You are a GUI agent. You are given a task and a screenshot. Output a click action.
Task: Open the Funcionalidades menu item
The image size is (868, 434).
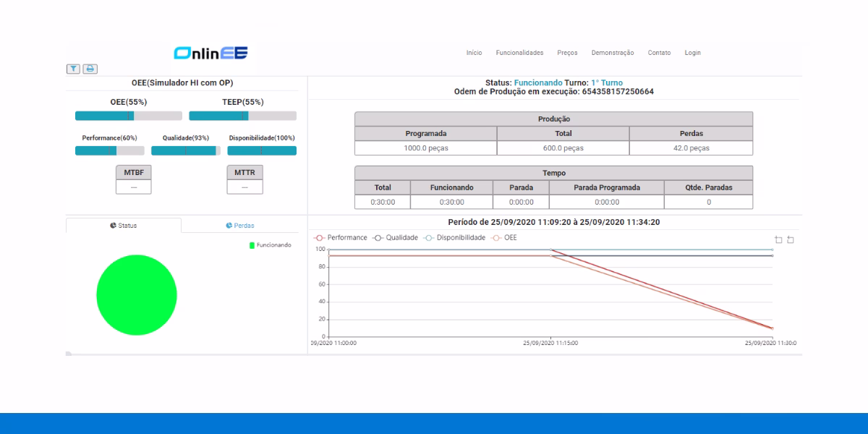(x=519, y=53)
